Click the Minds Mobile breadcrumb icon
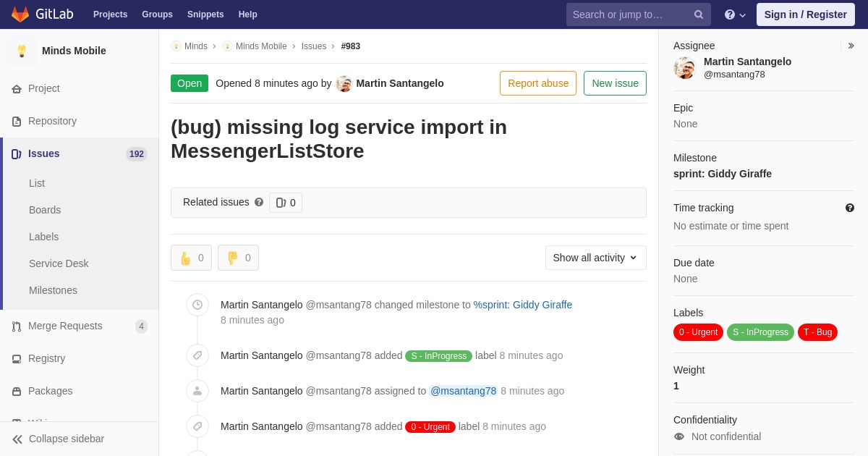 coord(227,46)
